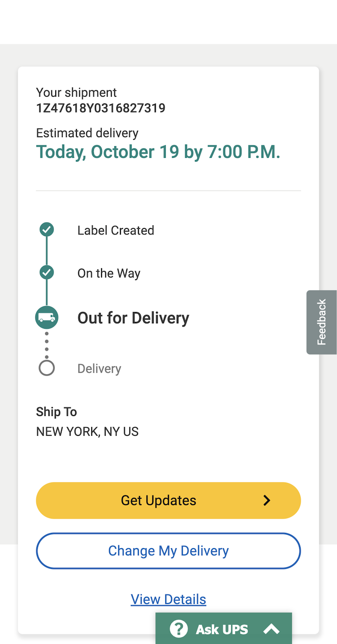
Task: Open the View Details link
Action: (168, 599)
